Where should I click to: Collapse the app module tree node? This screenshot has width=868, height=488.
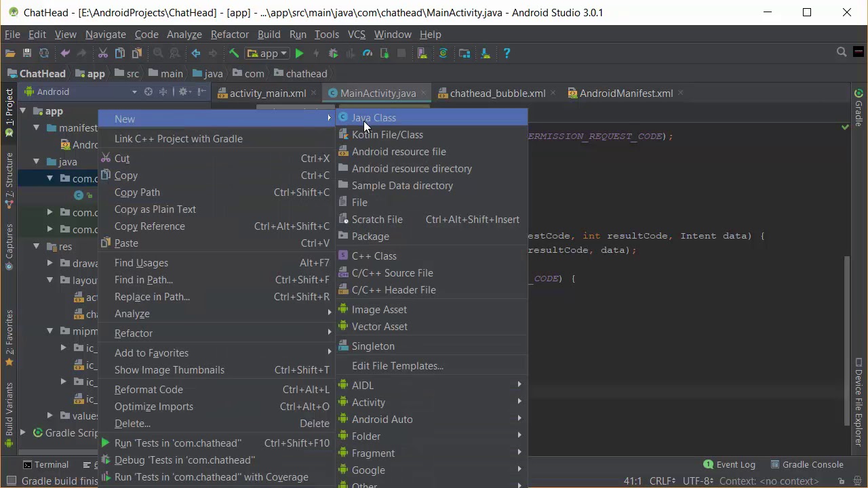pos(23,110)
